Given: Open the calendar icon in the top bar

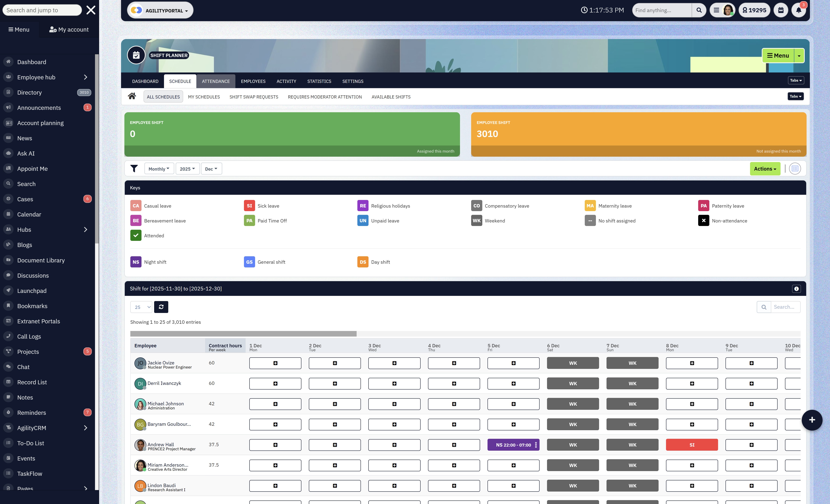Looking at the screenshot, I should click(x=781, y=10).
